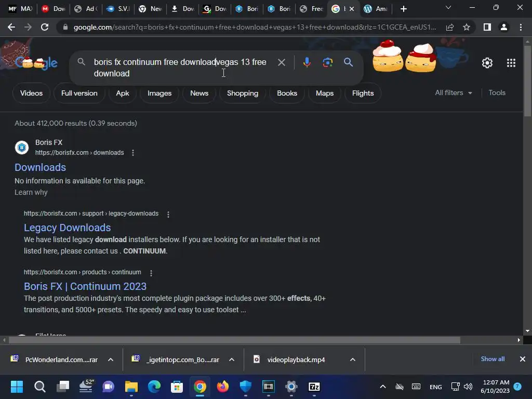
Task: Open the weather widget showing 52°
Action: point(86,387)
